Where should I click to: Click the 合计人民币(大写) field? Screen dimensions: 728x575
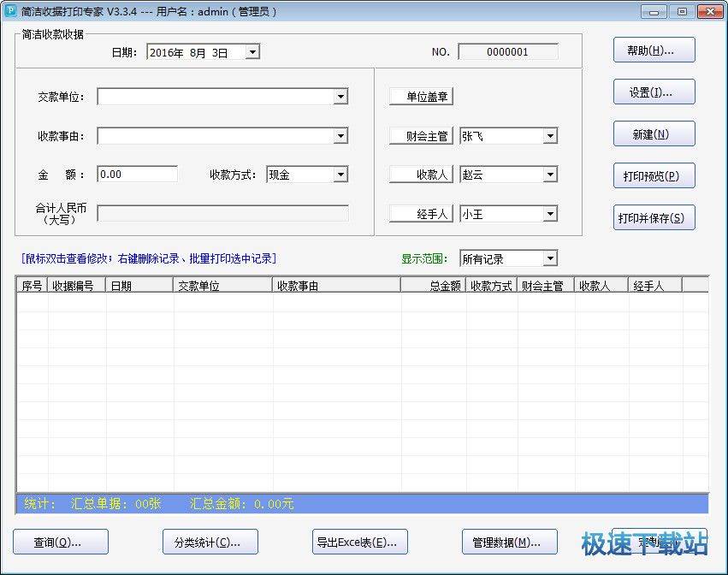[223, 214]
